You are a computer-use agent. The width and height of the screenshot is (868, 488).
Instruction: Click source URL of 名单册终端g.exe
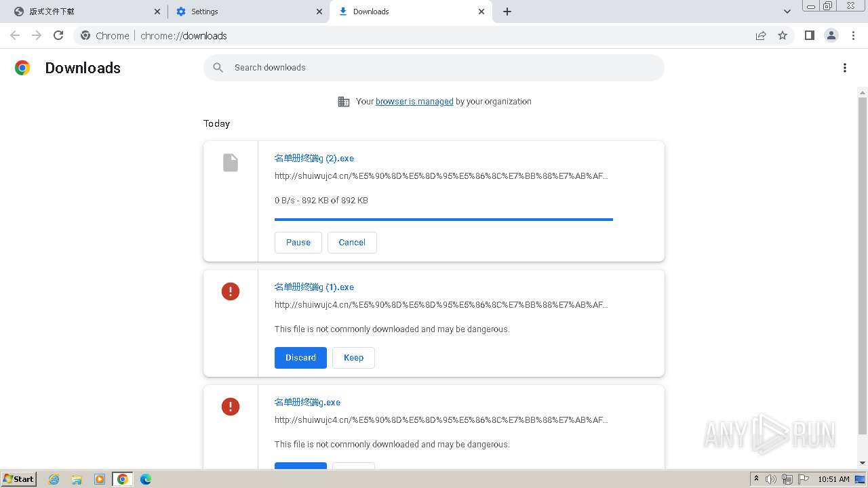click(441, 420)
